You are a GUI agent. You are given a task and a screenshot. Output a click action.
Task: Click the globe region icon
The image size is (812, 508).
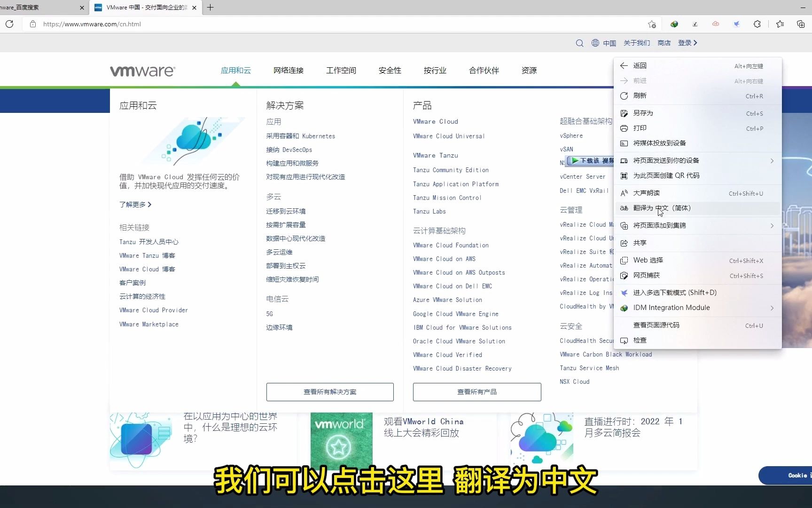(595, 43)
